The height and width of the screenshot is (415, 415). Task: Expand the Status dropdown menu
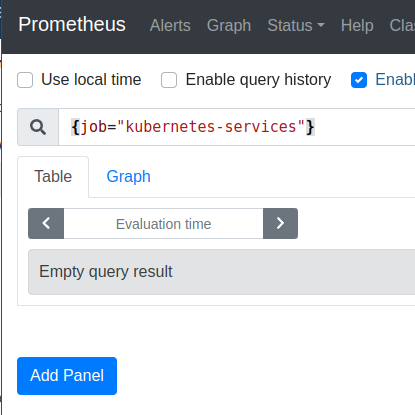coord(296,25)
